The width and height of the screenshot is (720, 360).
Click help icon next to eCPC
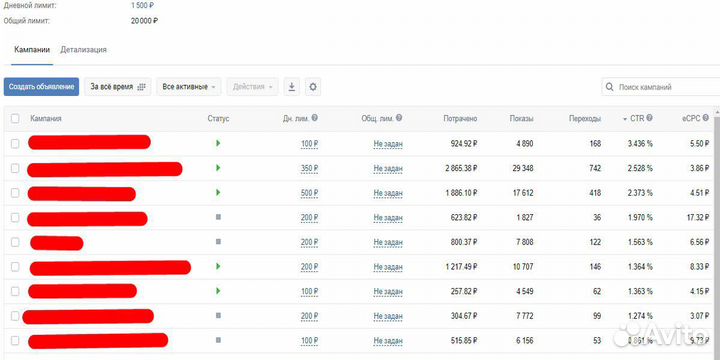point(705,118)
